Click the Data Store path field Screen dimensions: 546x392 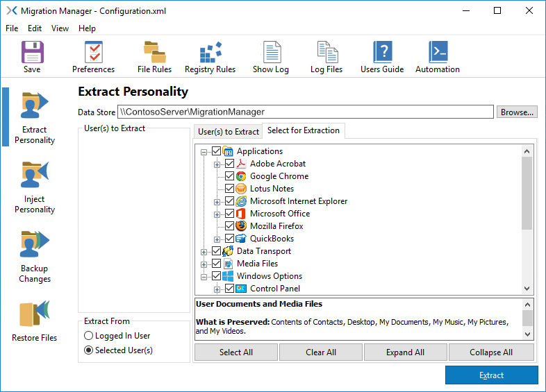pyautogui.click(x=304, y=112)
